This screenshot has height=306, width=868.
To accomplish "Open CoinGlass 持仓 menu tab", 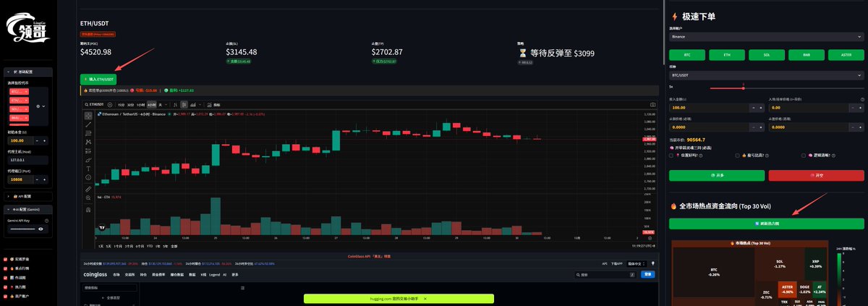I will click(144, 275).
